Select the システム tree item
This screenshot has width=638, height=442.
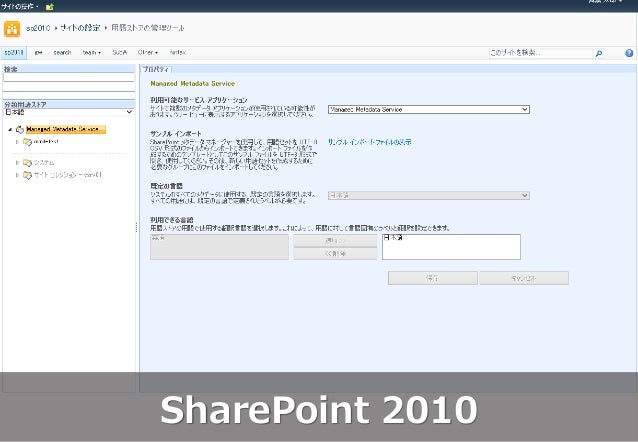44,162
